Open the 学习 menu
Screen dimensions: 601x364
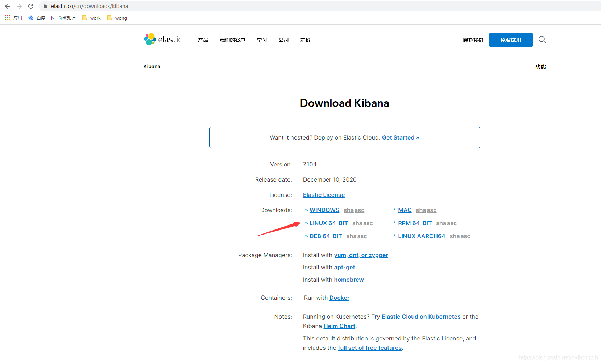pos(262,40)
